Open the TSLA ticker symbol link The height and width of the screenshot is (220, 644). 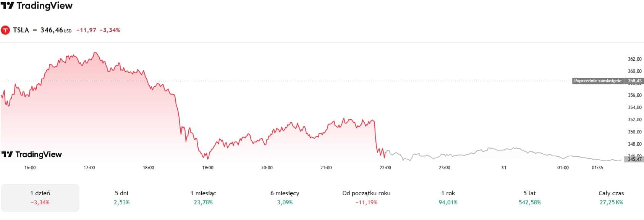pos(21,30)
